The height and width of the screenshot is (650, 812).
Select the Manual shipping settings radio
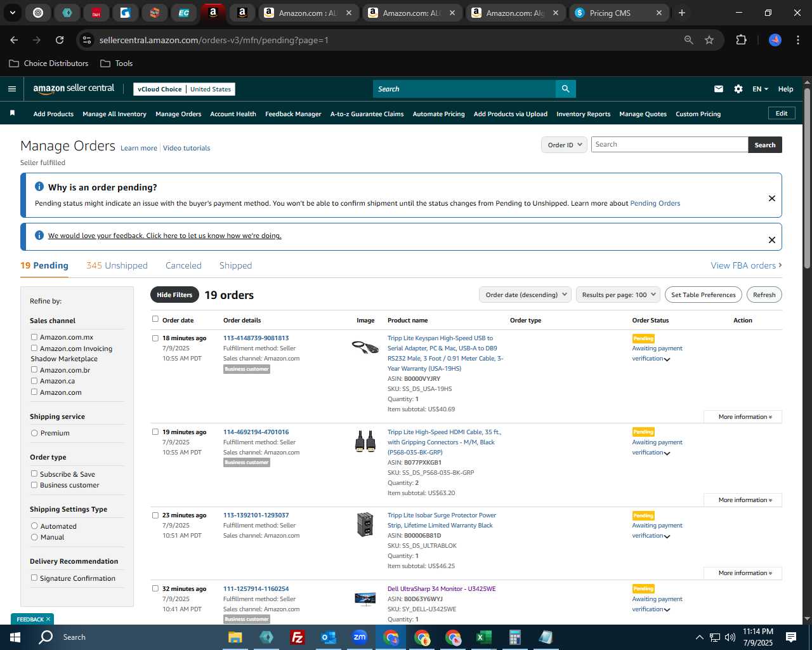pos(34,537)
